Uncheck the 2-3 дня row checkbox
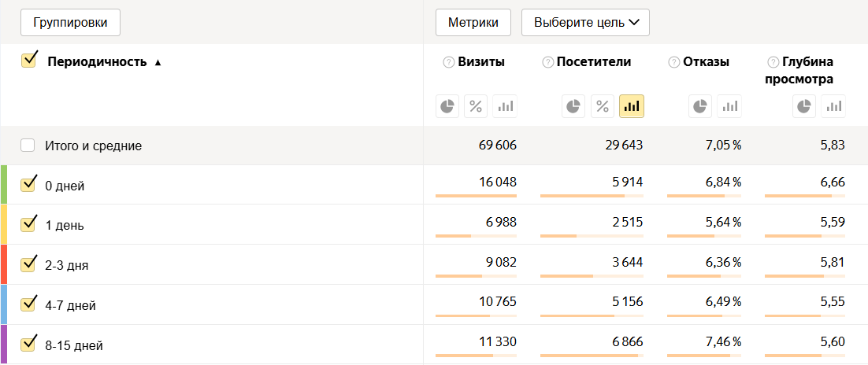This screenshot has width=868, height=365. point(28,264)
